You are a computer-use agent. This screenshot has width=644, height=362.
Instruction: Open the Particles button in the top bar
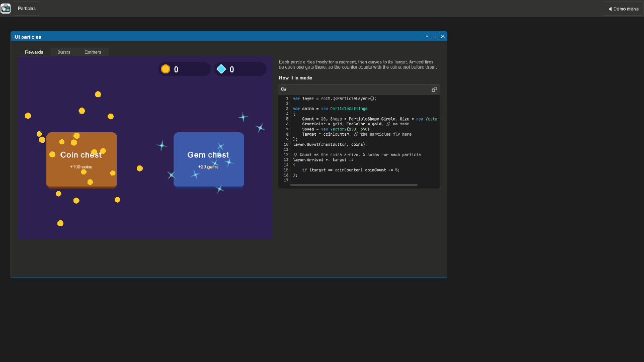27,9
